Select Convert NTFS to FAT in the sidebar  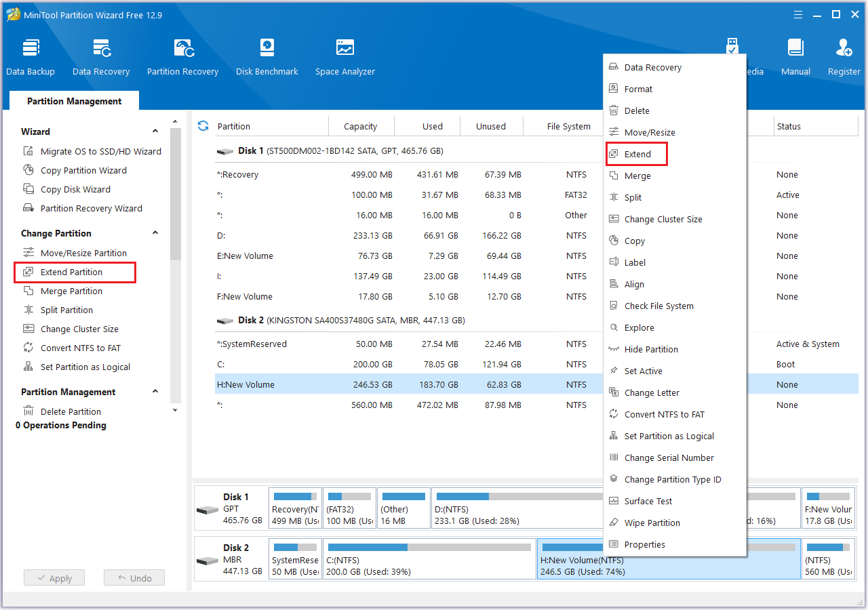tap(72, 348)
